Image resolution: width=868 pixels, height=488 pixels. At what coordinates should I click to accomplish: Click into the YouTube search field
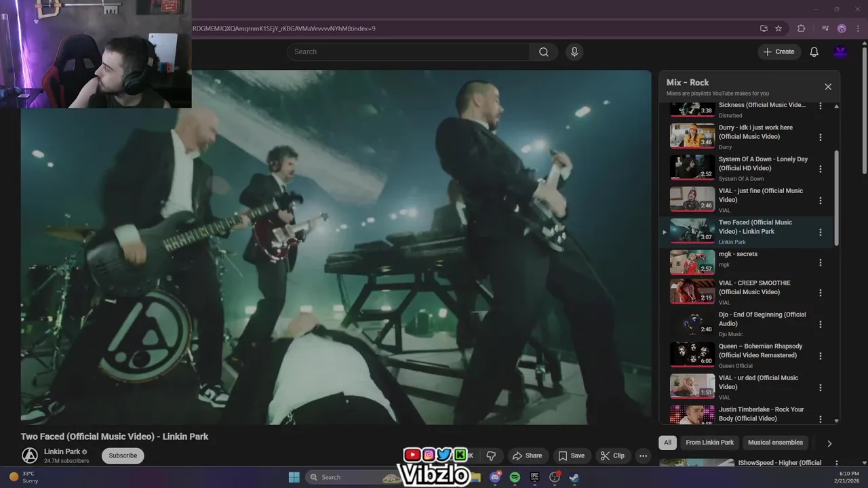point(408,52)
